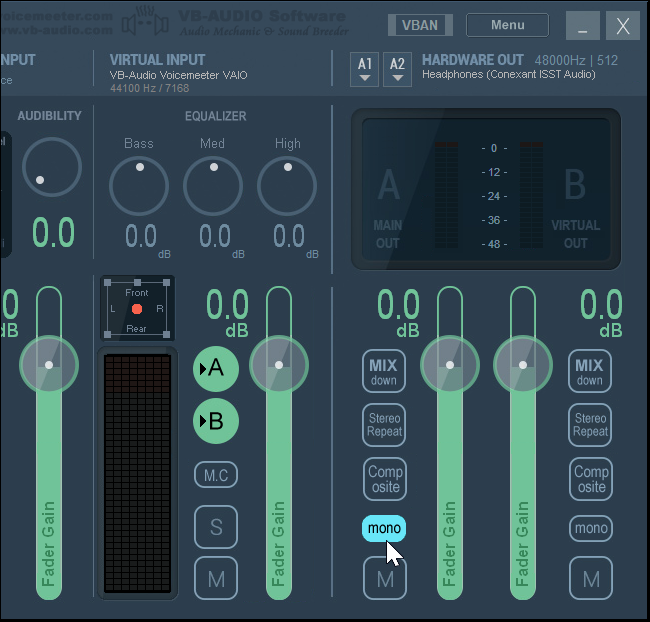The height and width of the screenshot is (622, 650).
Task: Select Stereo Repeat on bus A
Action: (384, 425)
